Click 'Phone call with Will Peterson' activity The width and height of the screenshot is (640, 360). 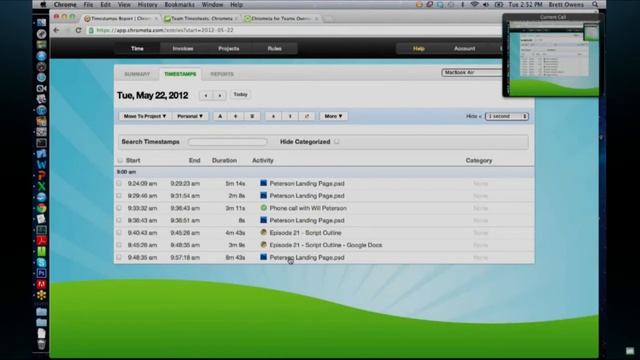[308, 208]
